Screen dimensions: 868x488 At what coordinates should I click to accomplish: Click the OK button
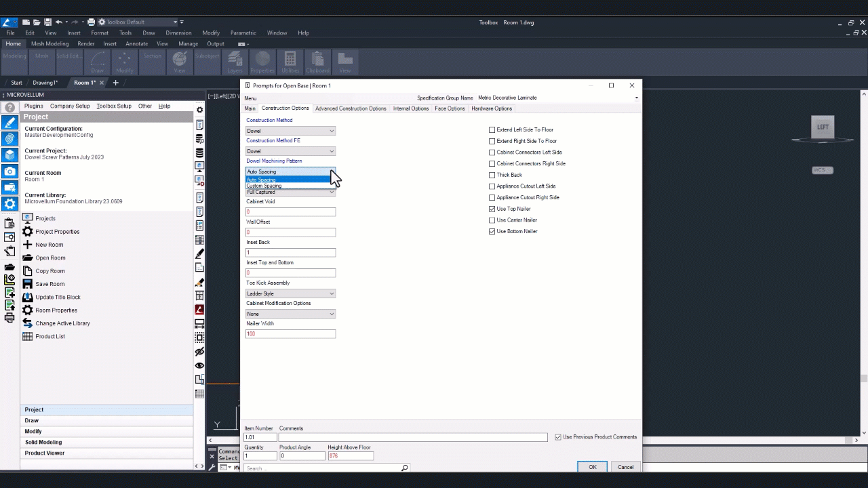coord(592,467)
